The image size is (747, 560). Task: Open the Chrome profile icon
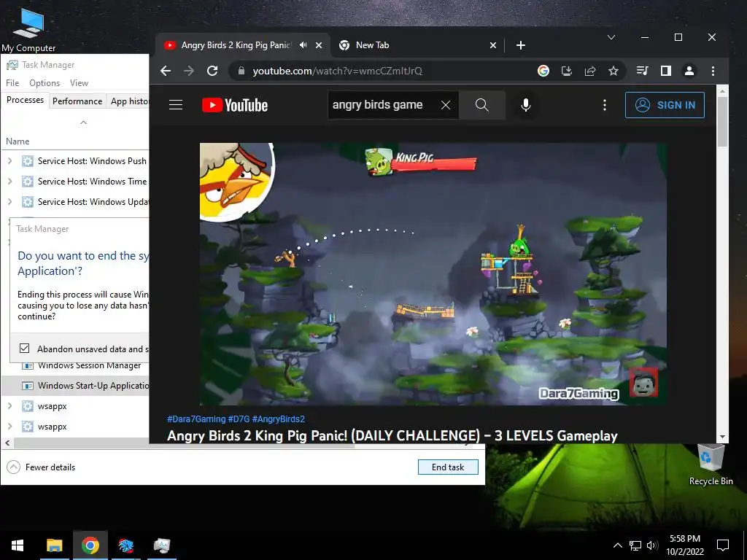pyautogui.click(x=689, y=71)
